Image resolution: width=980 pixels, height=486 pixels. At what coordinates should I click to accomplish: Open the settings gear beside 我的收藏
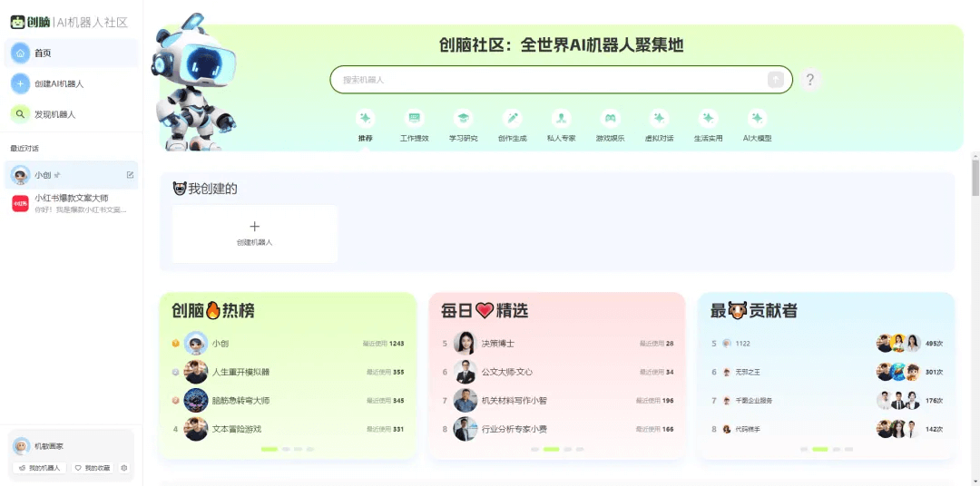123,468
